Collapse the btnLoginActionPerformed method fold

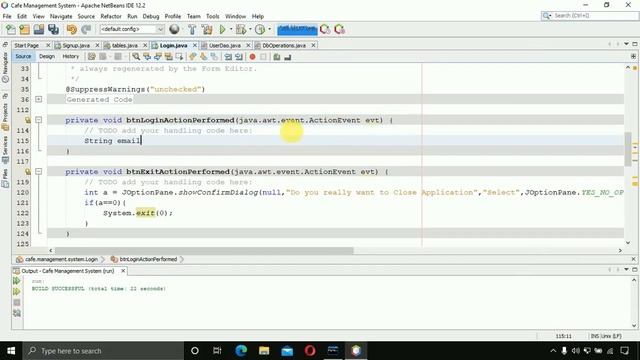39,120
